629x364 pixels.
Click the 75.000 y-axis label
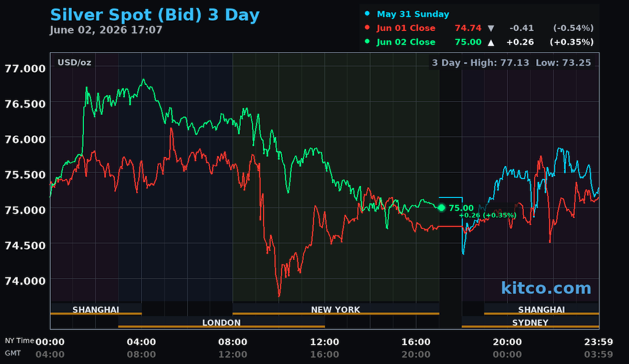(25, 209)
